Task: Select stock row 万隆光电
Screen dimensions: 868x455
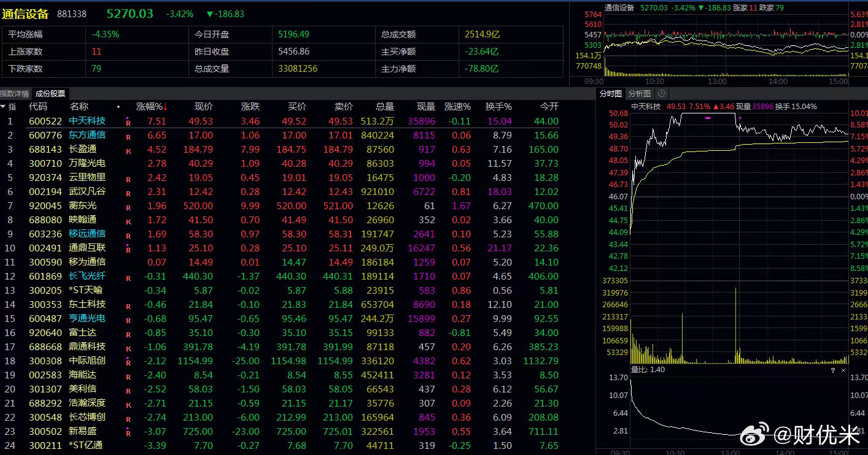Action: (280, 164)
